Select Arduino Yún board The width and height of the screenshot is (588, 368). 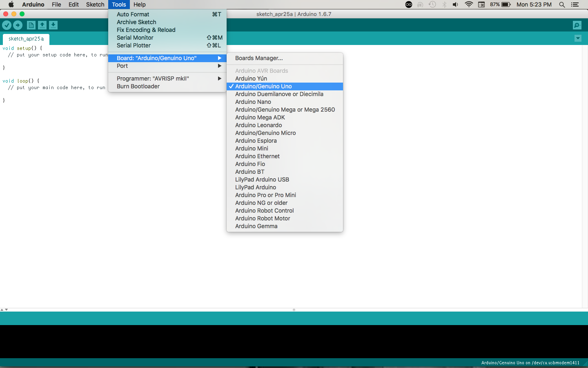tap(285, 79)
